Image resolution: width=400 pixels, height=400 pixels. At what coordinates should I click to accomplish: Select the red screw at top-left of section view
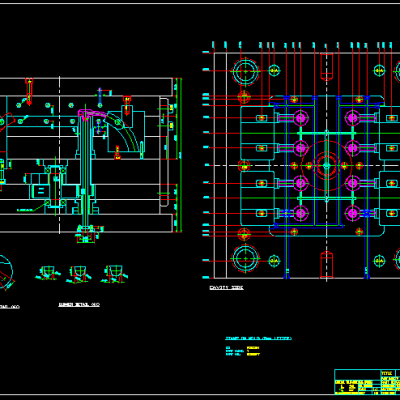pos(29,91)
